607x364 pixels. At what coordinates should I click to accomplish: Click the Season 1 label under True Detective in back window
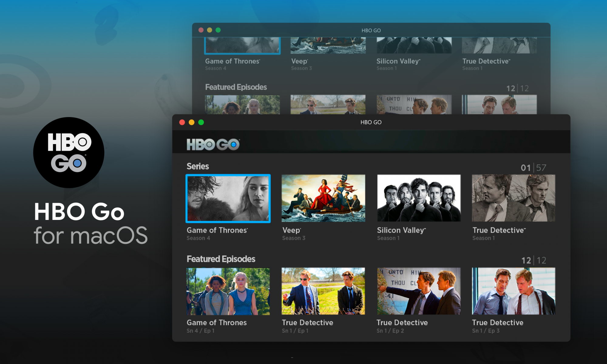pyautogui.click(x=472, y=68)
